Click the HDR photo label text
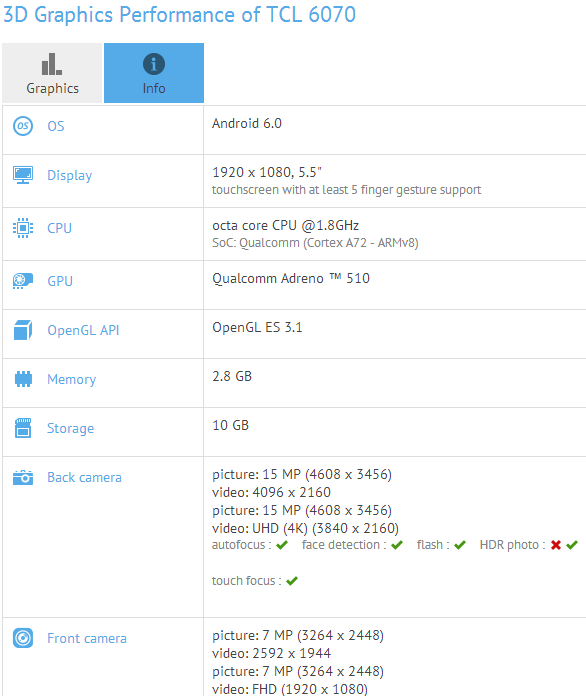Viewport: 586px width, 696px height. click(512, 545)
